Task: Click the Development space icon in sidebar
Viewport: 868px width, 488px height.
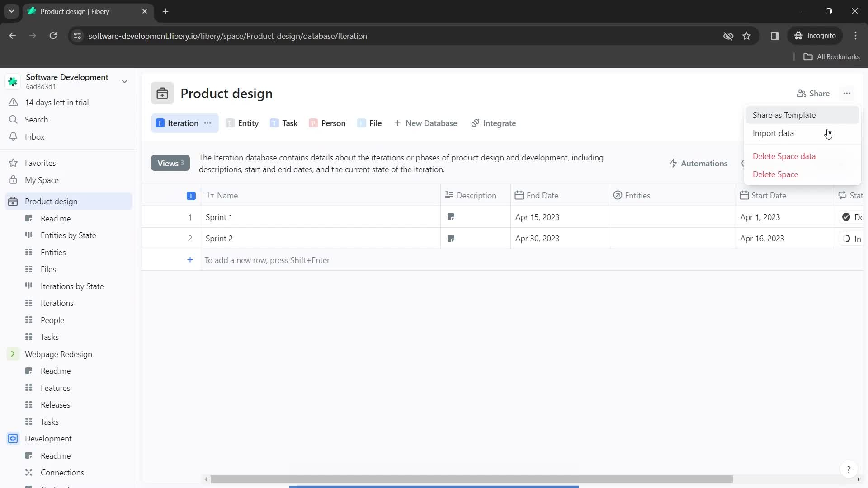Action: 13,439
